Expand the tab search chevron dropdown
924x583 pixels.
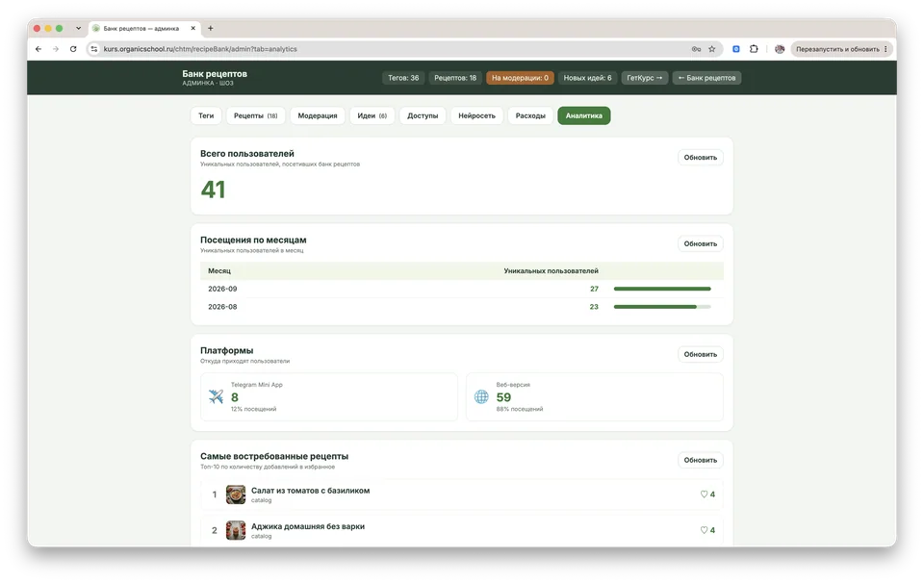[x=78, y=28]
